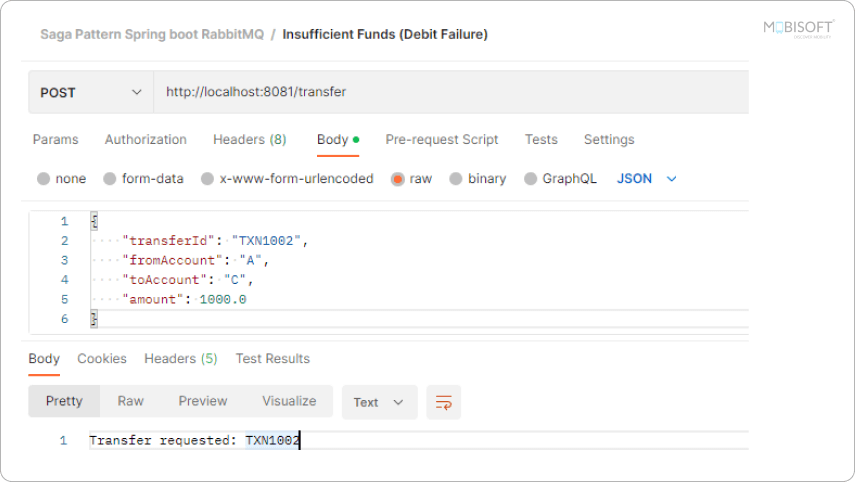Click the amount value 1000.0
The width and height of the screenshot is (855, 482).
coord(223,300)
